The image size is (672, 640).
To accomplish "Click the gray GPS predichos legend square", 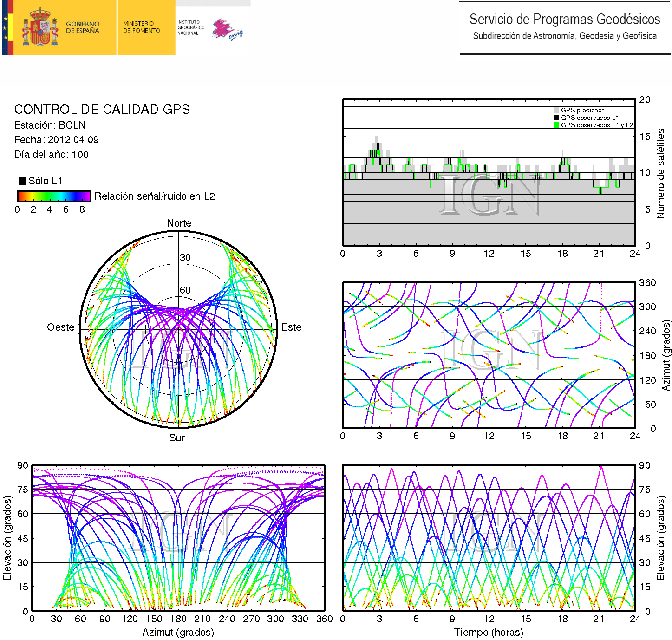I will pos(556,111).
